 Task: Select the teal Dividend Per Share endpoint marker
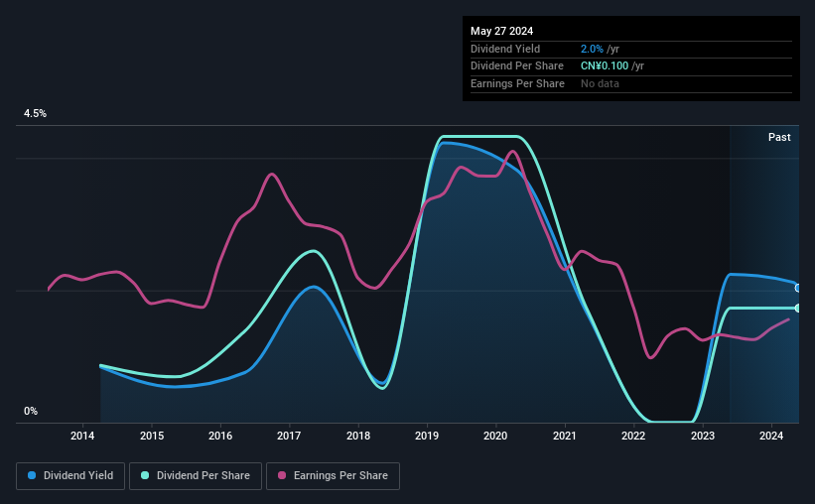[798, 309]
